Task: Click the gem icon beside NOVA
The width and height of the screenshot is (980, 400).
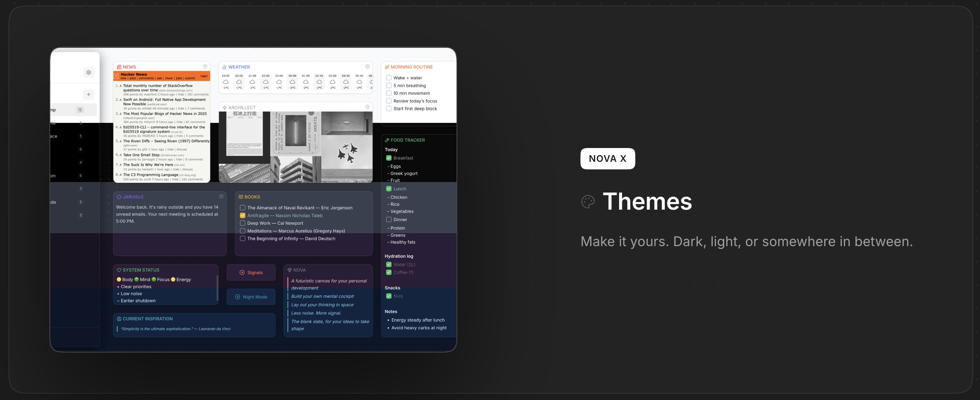Action: pos(290,270)
